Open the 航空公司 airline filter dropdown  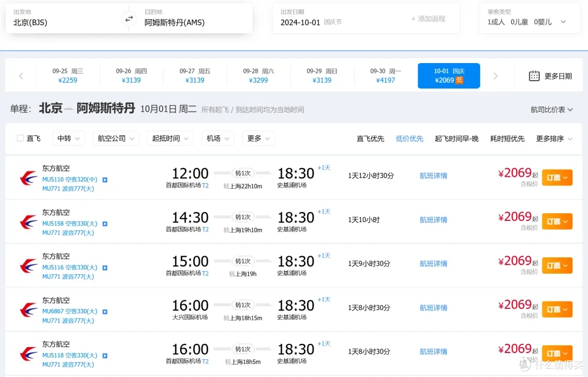115,138
